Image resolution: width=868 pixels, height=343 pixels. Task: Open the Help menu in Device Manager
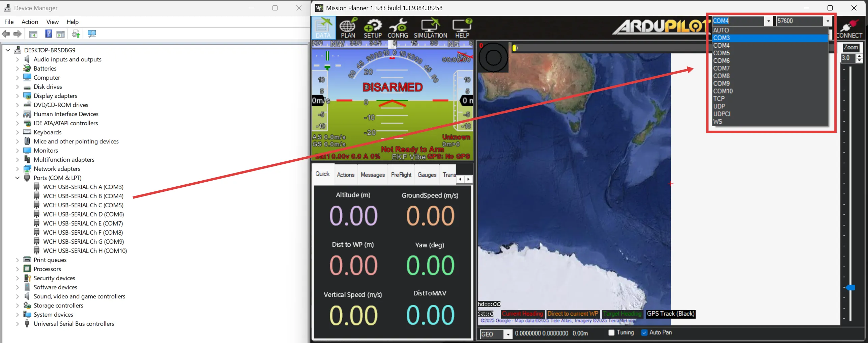click(73, 22)
